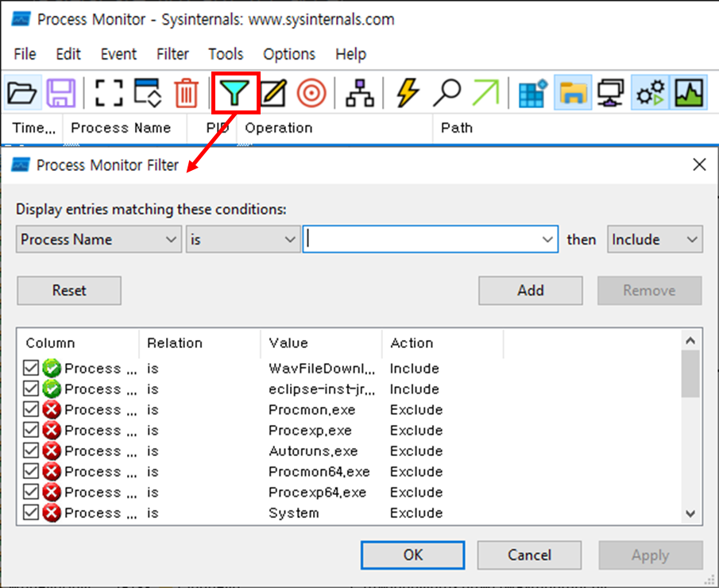Click the Remove button

[649, 290]
